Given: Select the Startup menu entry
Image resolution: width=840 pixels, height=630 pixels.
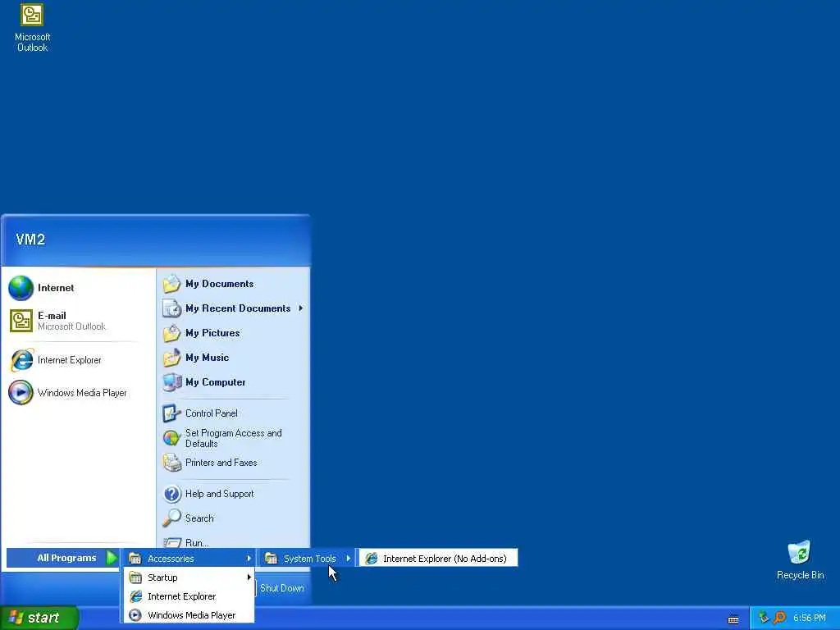Looking at the screenshot, I should tap(189, 577).
